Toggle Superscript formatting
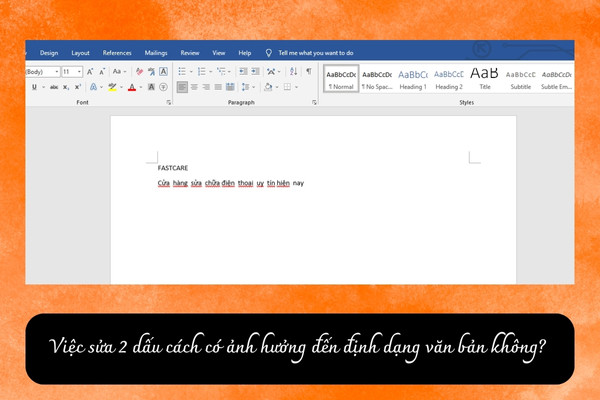 [x=78, y=87]
